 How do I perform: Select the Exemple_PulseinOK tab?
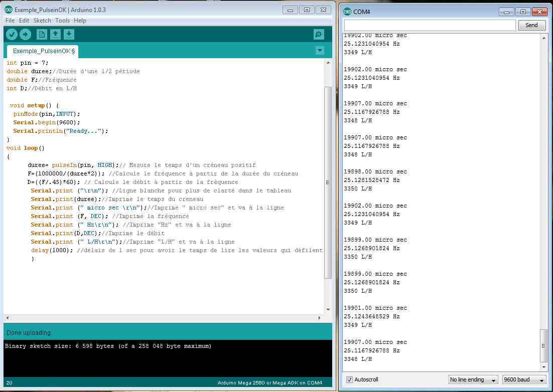tap(43, 51)
